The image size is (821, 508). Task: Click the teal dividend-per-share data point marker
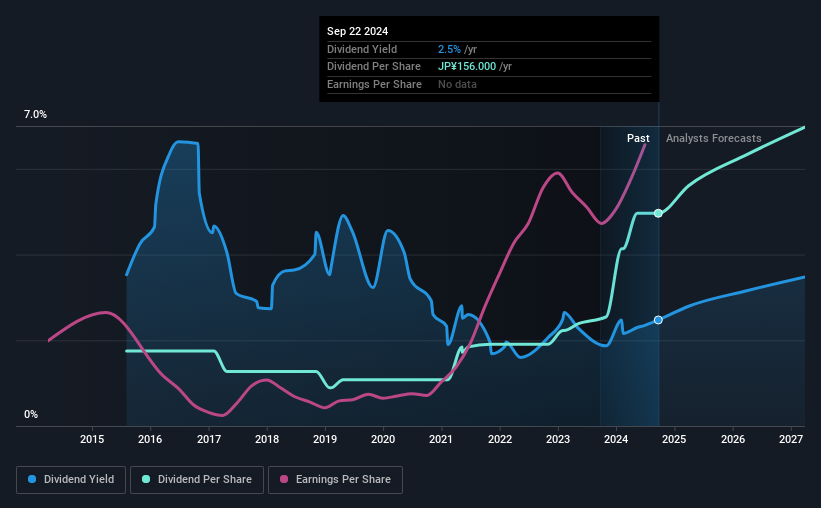[x=658, y=213]
